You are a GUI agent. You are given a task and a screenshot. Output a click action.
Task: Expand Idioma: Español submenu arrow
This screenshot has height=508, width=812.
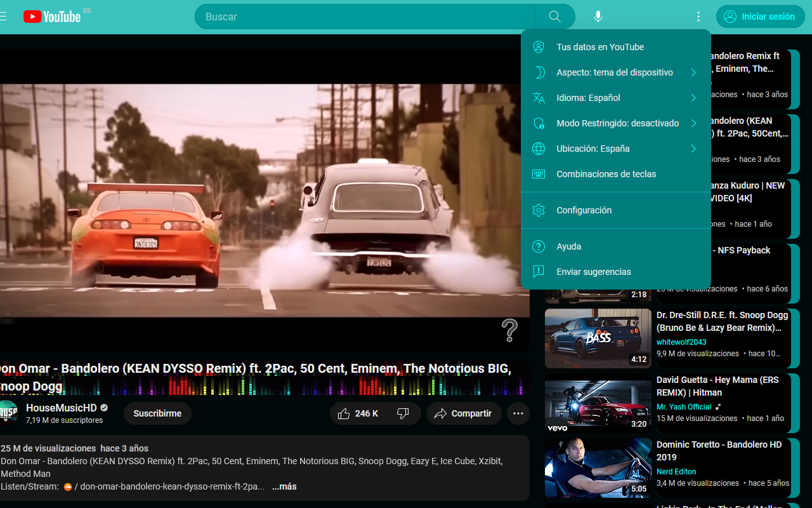click(693, 98)
